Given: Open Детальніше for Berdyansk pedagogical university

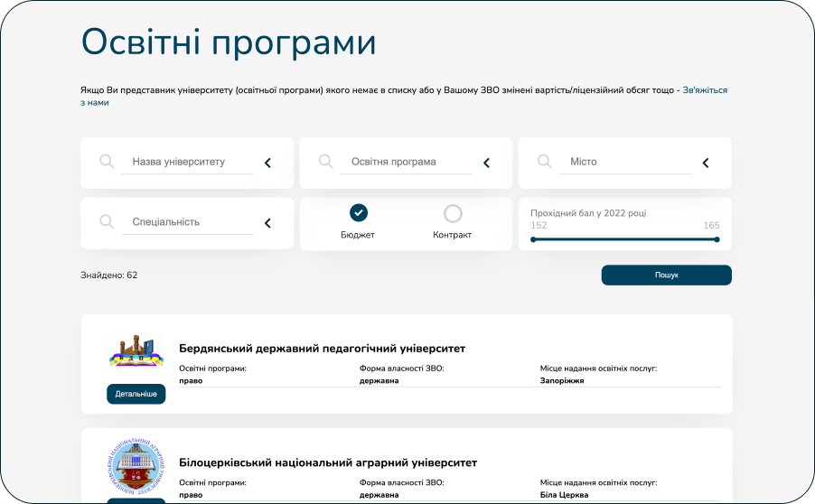Looking at the screenshot, I should pos(136,394).
